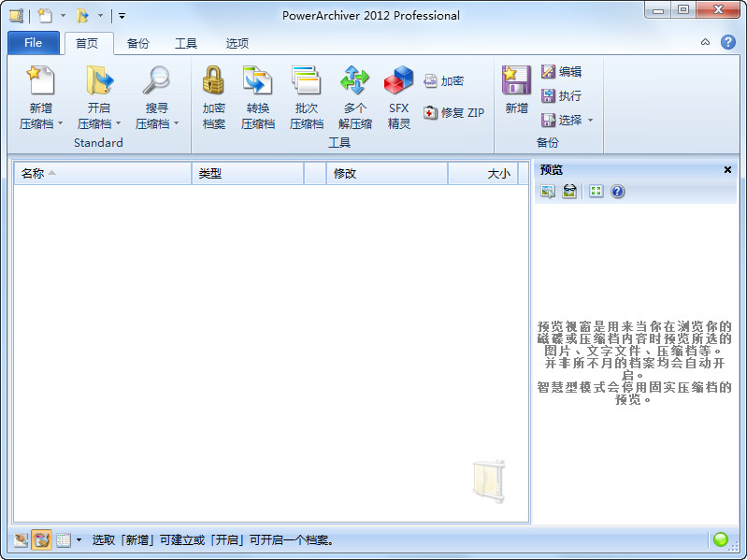Click the 修复 ZIP repair button
This screenshot has width=747, height=560.
click(x=454, y=113)
